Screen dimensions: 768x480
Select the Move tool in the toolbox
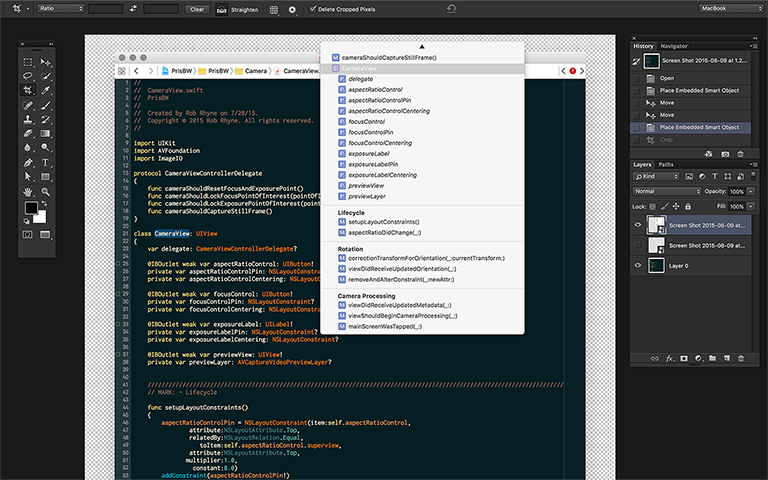[46, 62]
